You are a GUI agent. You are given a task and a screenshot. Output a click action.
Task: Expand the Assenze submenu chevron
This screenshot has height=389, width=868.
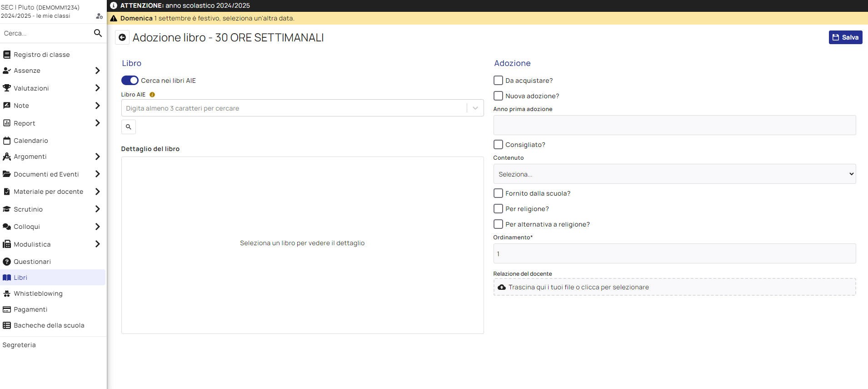pyautogui.click(x=97, y=71)
